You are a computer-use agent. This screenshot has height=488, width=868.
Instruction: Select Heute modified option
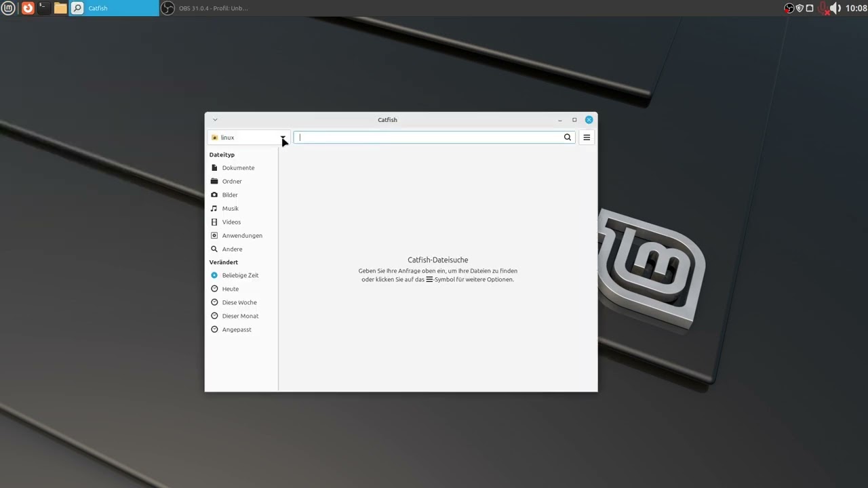pos(241,289)
